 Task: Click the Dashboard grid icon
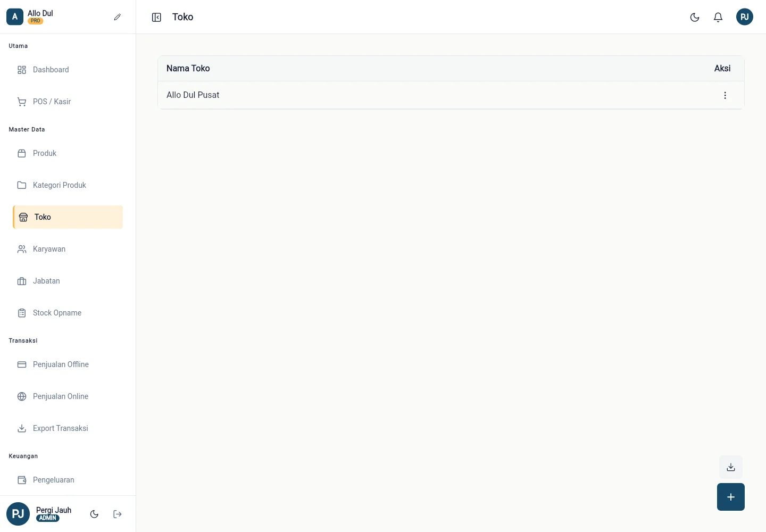pyautogui.click(x=22, y=70)
